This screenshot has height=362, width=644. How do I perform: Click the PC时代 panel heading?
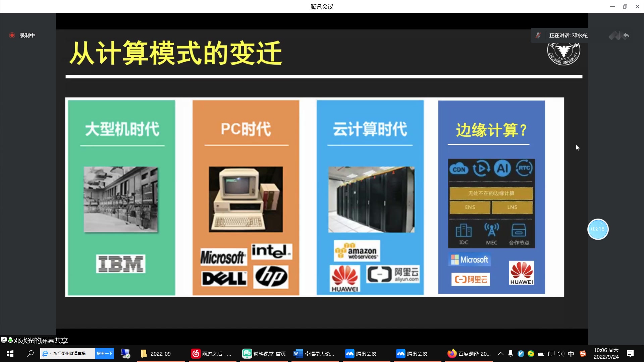click(246, 129)
